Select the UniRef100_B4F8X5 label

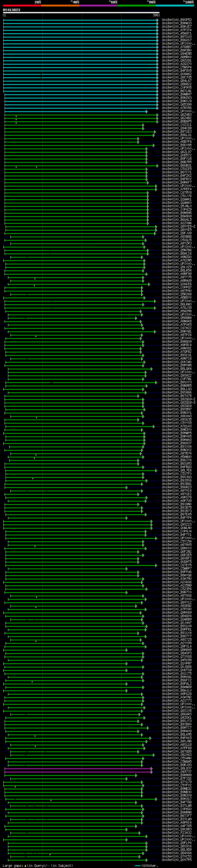177,71
